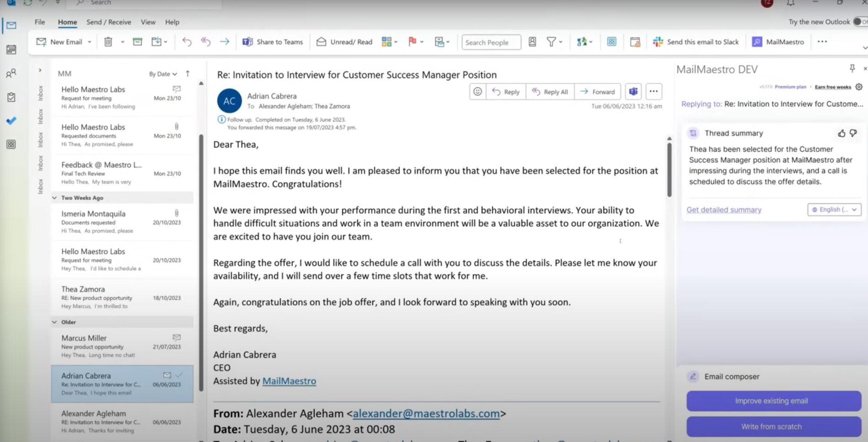The image size is (868, 442).
Task: Open the New Email dropdown arrow
Action: [x=90, y=42]
